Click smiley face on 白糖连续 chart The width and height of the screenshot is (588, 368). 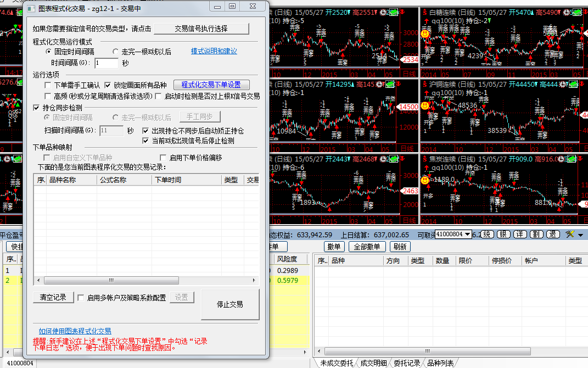point(425,34)
